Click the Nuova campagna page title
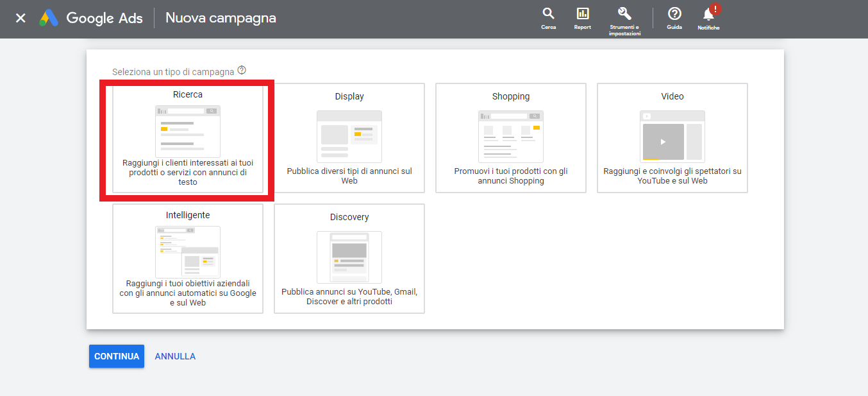The width and height of the screenshot is (868, 396). pyautogui.click(x=221, y=18)
